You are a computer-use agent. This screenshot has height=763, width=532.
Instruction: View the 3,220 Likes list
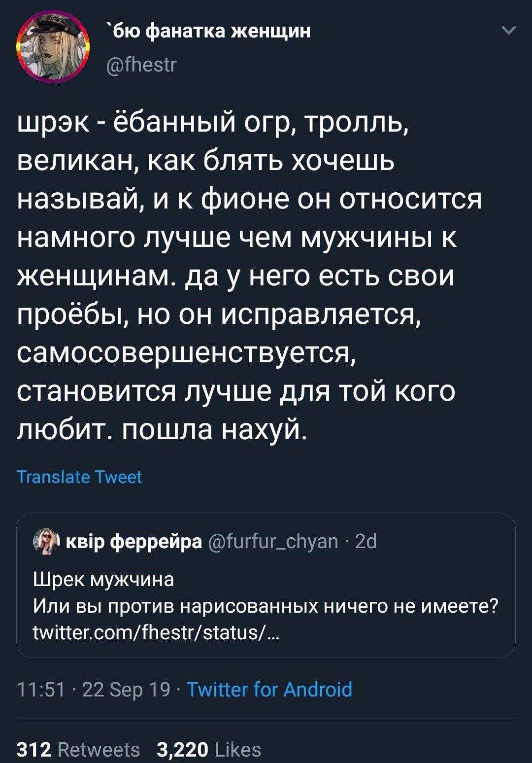pos(208,749)
